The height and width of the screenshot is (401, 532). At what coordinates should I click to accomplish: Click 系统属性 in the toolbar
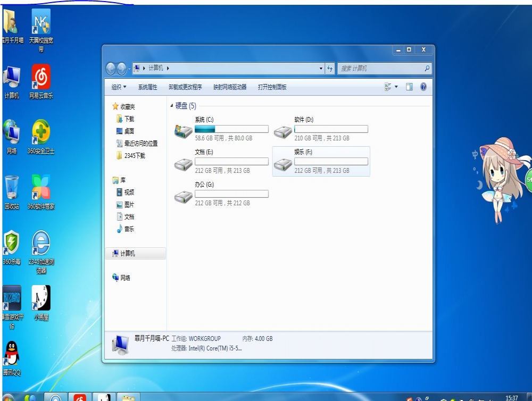pyautogui.click(x=147, y=87)
